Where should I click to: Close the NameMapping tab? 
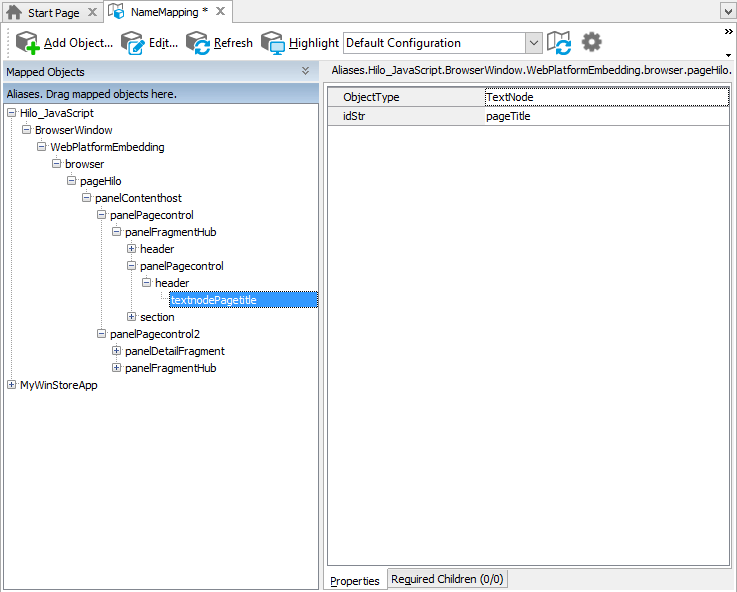[220, 12]
